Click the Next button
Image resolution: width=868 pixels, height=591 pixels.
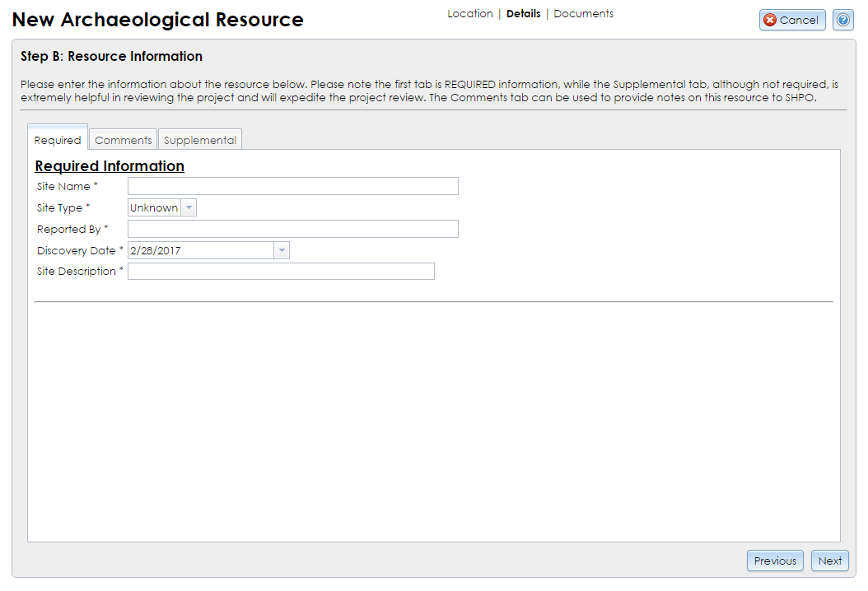(x=829, y=561)
